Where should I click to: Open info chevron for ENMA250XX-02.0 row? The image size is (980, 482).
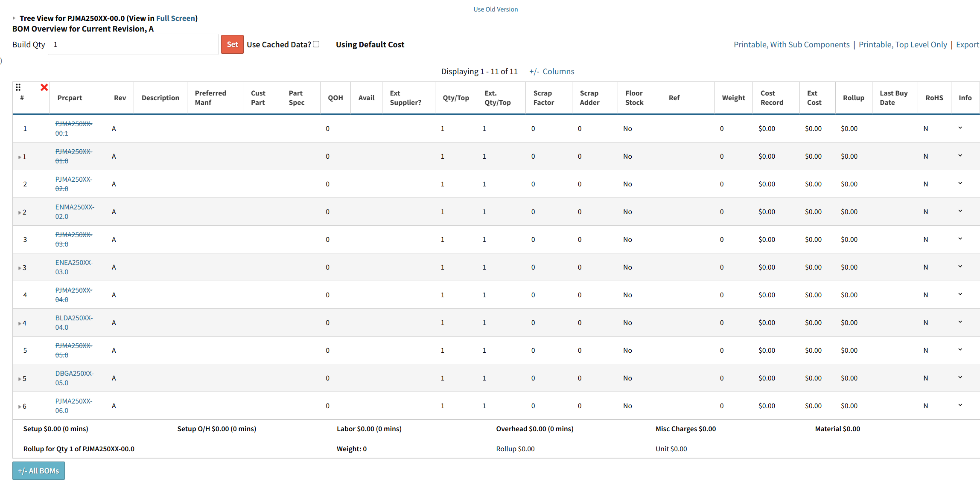coord(960,211)
